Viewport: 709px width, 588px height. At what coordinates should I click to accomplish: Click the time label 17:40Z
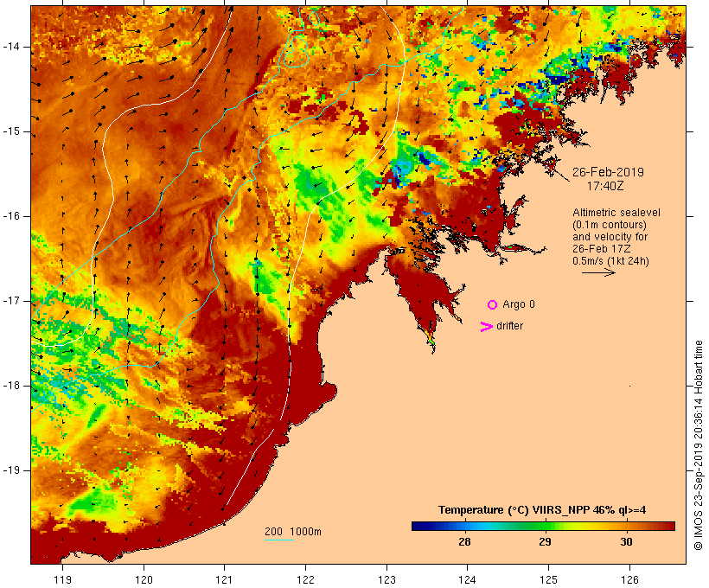coord(605,186)
